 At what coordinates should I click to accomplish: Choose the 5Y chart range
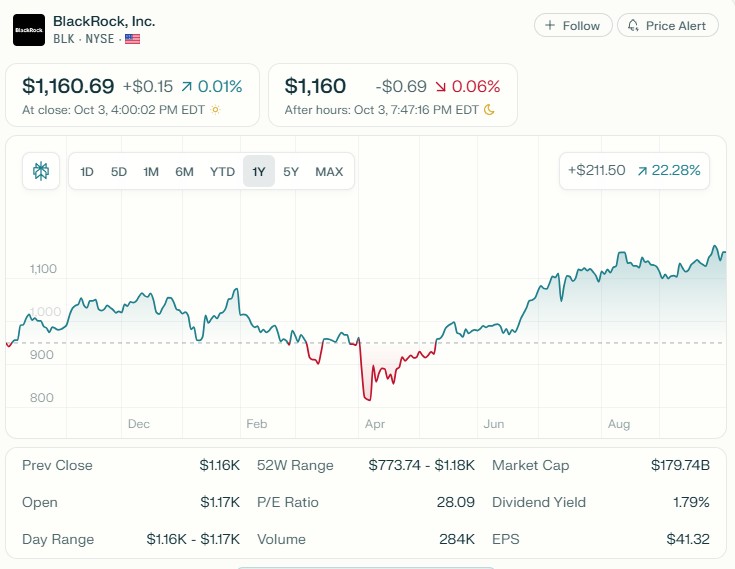pos(291,172)
